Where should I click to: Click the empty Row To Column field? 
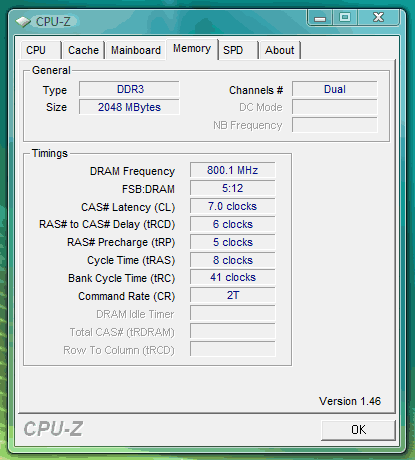click(233, 350)
